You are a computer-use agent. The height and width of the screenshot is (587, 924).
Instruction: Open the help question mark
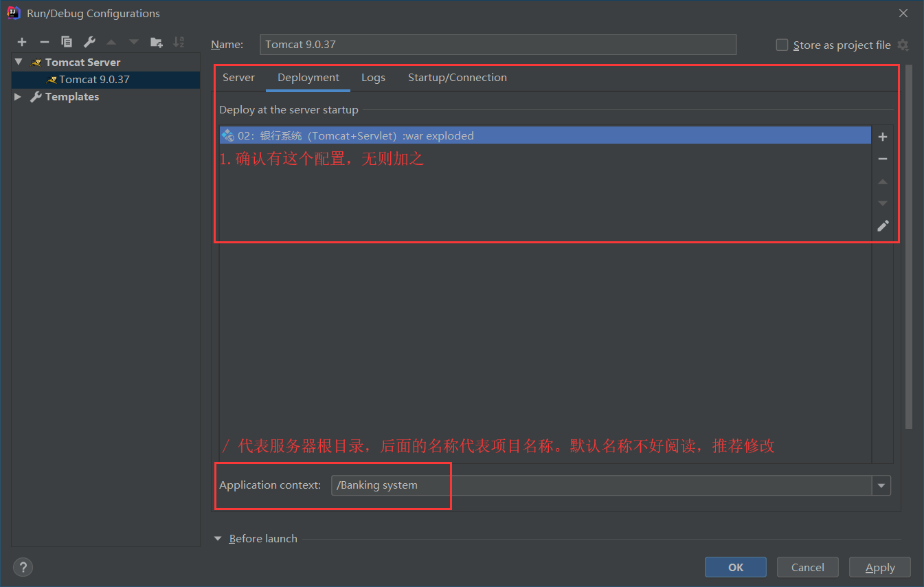(23, 567)
